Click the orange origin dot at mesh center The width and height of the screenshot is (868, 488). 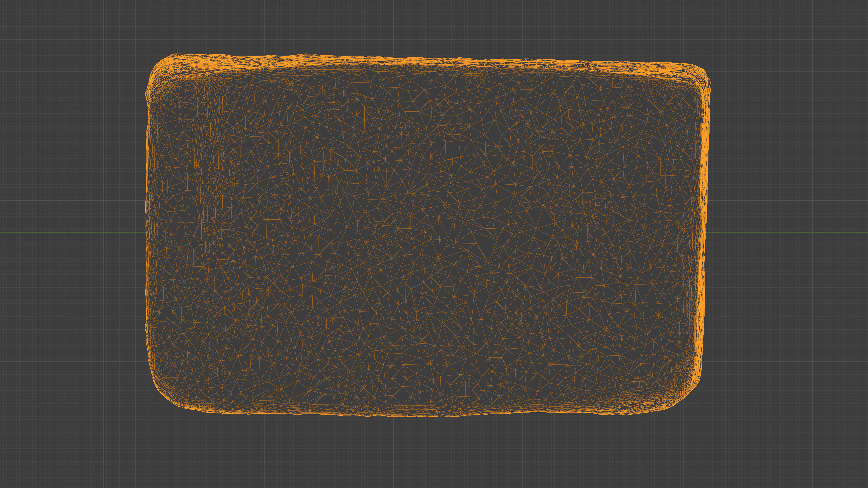[426, 232]
